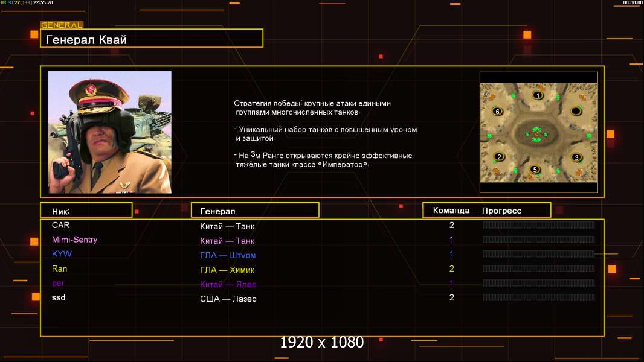Click 'Китай — Танк' in the CAR row
This screenshot has height=362, width=644.
pos(227,226)
